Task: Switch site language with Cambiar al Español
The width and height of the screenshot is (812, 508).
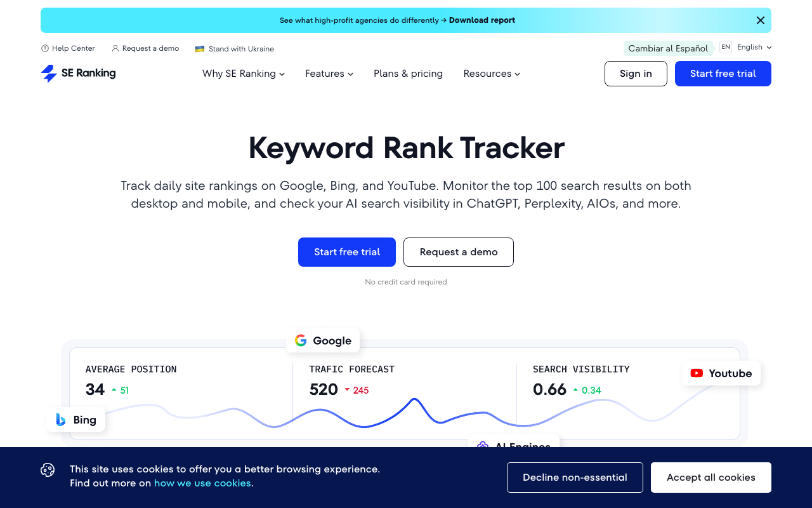Action: (668, 48)
